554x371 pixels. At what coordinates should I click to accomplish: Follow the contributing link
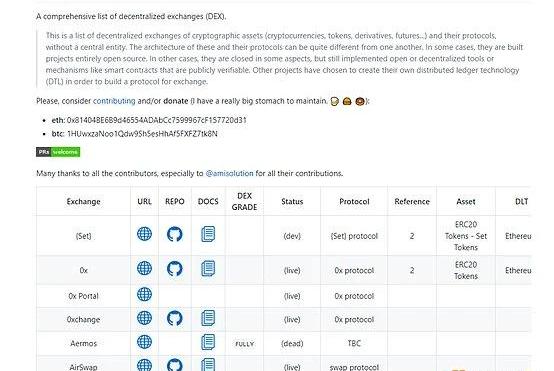(x=114, y=101)
